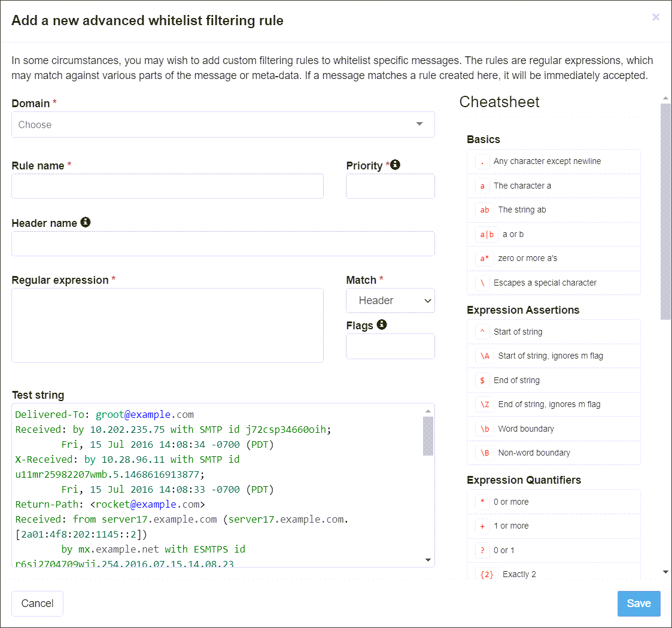The height and width of the screenshot is (628, 672).
Task: Click the Test string scrollbar down arrow
Action: pos(427,559)
